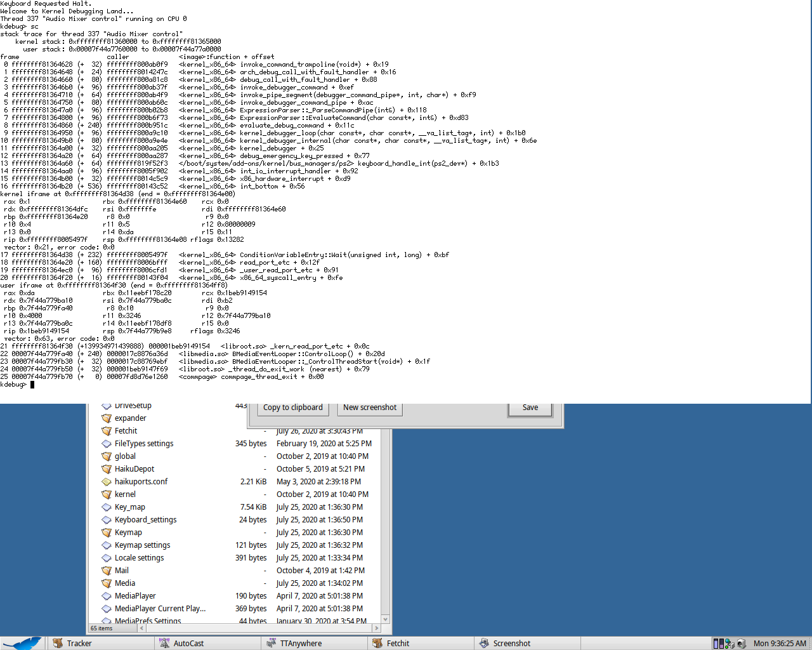Switch to Screenshot in the Deskbar
Screen dimensions: 812x650
tap(511, 643)
